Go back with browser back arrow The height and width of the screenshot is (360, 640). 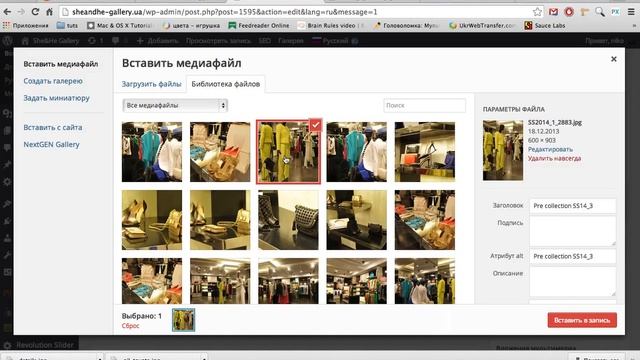pyautogui.click(x=7, y=12)
